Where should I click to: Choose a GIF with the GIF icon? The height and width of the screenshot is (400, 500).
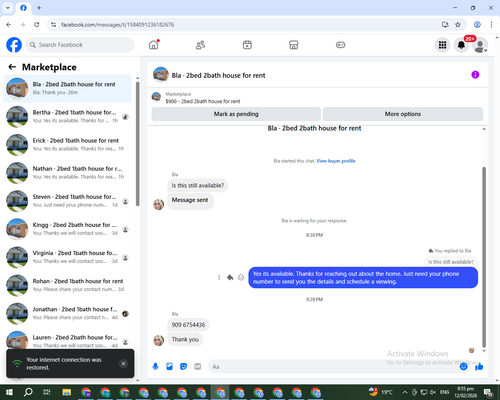[198, 367]
